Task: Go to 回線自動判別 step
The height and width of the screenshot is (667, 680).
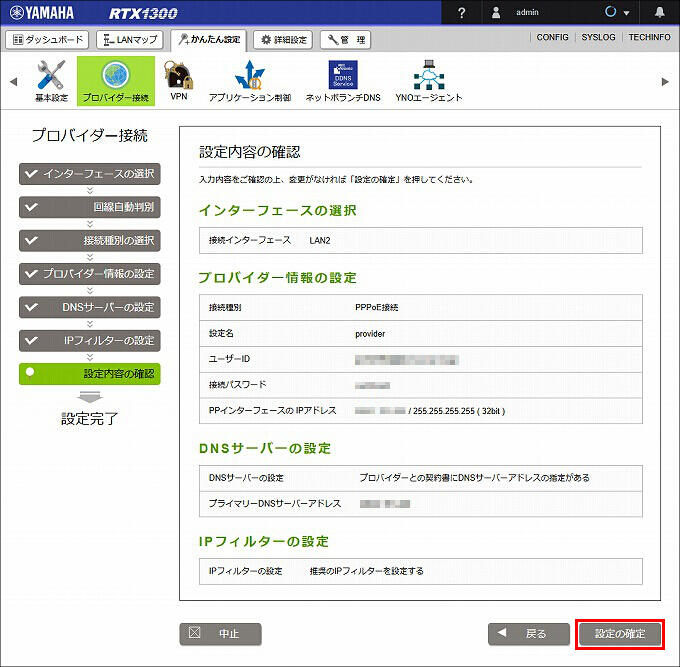Action: 90,207
